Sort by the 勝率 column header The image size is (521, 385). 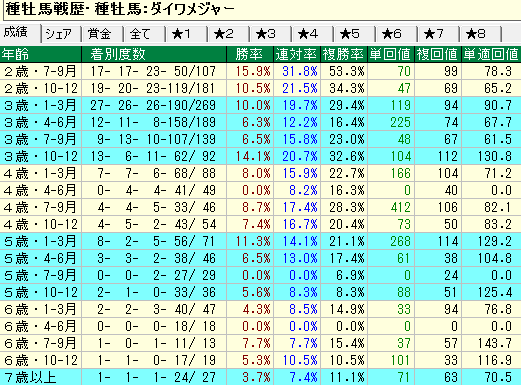coord(250,54)
